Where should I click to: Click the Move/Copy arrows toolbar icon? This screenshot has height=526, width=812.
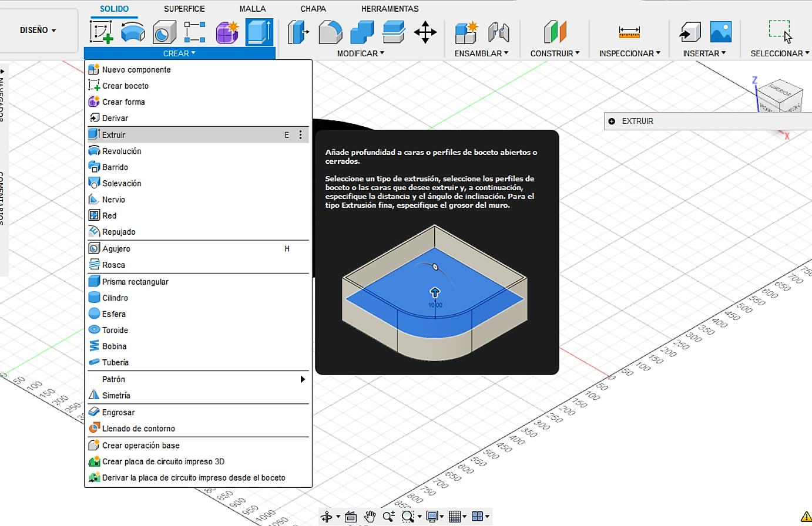point(425,32)
